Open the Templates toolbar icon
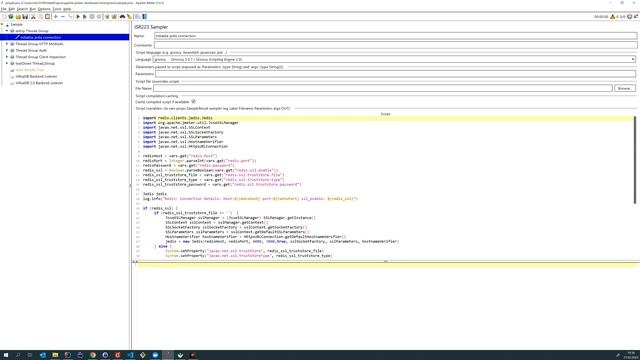The image size is (640, 360). click(11, 17)
